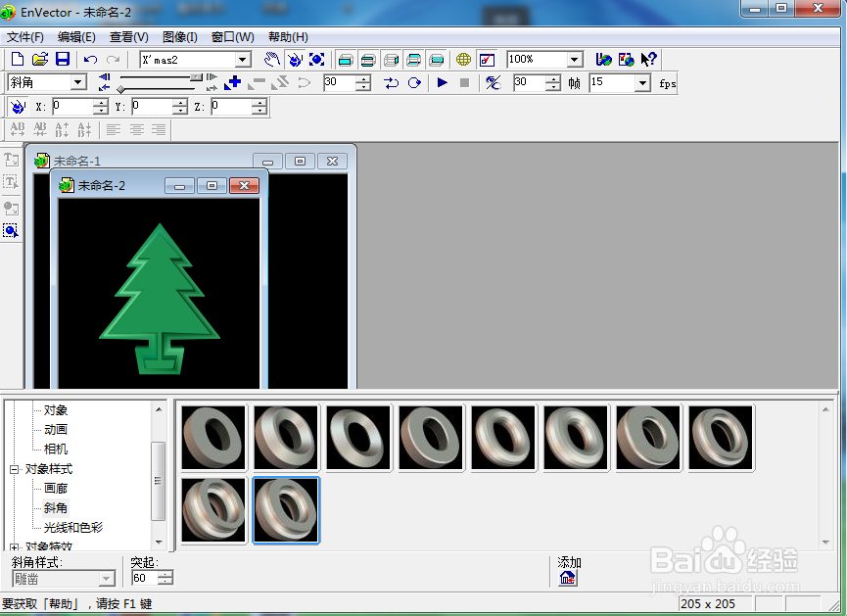847x616 pixels.
Task: Open a file using the folder icon
Action: click(x=40, y=59)
